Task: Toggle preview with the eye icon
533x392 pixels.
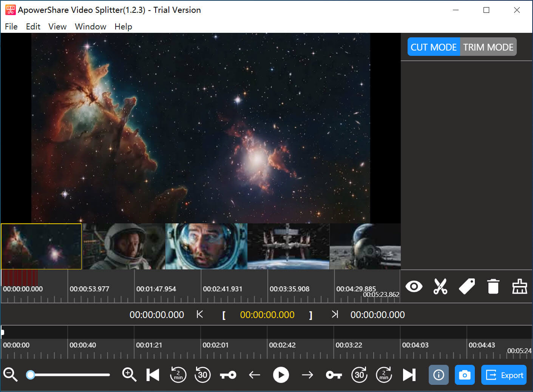Action: click(414, 287)
